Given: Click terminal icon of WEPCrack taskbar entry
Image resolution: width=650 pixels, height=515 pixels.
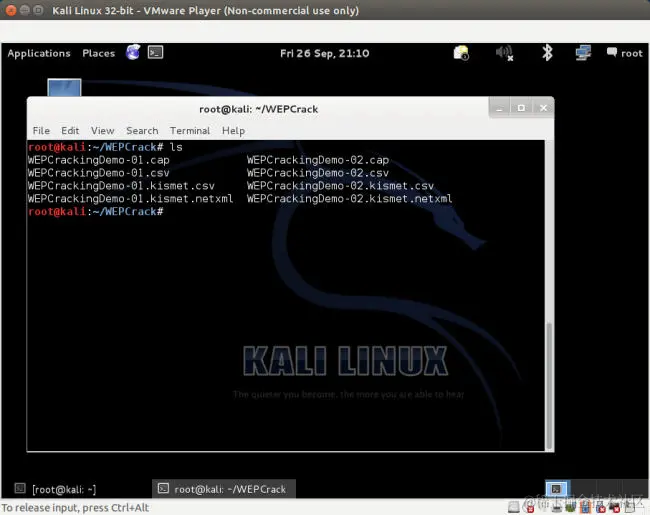Looking at the screenshot, I should tap(163, 488).
